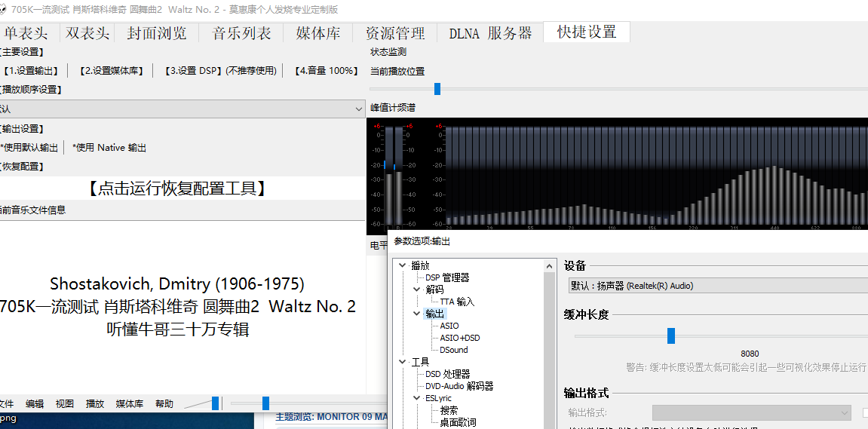Image resolution: width=868 pixels, height=429 pixels.
Task: Click 【3.设置 DSP】(不推荐使用) button
Action: pyautogui.click(x=221, y=71)
